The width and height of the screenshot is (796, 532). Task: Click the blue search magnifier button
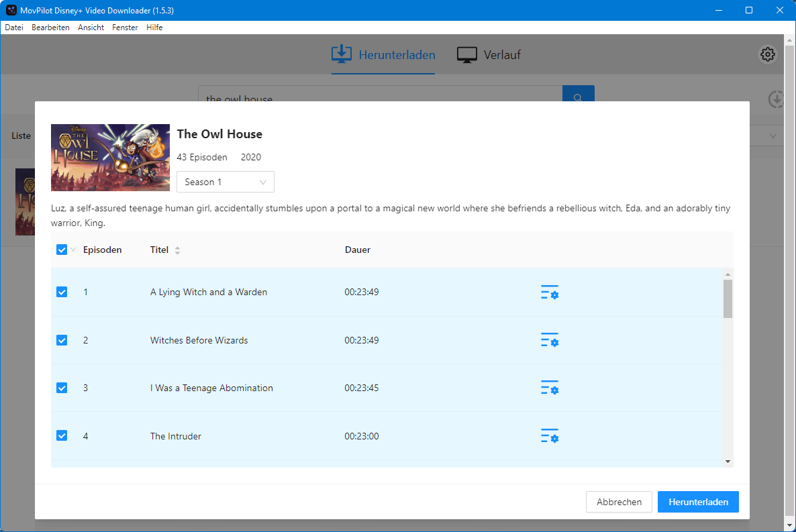point(579,93)
